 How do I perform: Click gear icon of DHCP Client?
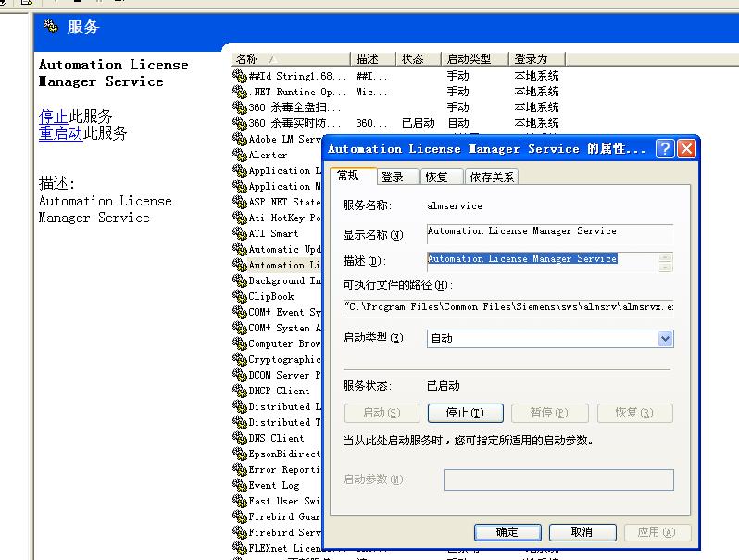pos(240,391)
